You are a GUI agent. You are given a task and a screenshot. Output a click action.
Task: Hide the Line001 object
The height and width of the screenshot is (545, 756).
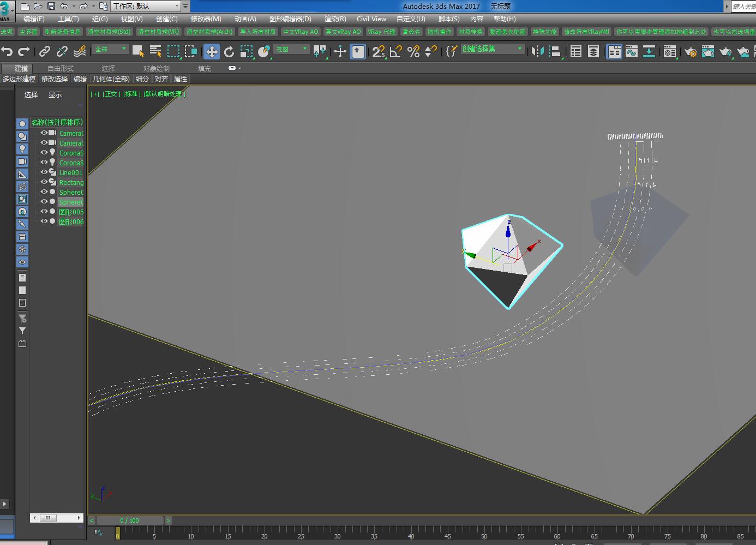44,172
